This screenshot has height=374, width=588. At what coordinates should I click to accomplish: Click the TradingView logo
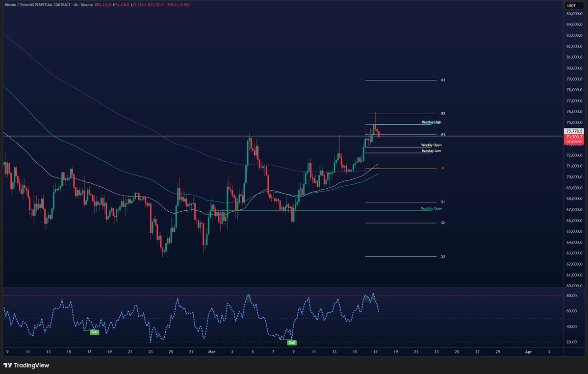pyautogui.click(x=26, y=365)
